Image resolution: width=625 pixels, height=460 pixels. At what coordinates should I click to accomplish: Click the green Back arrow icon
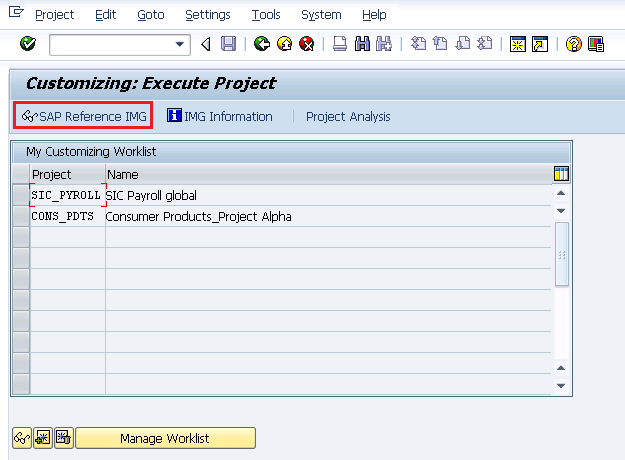(x=262, y=43)
